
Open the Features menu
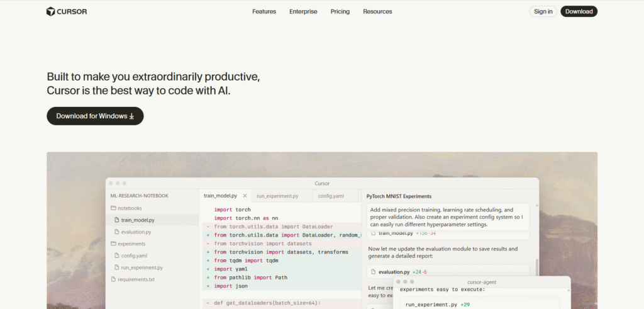[x=264, y=11]
